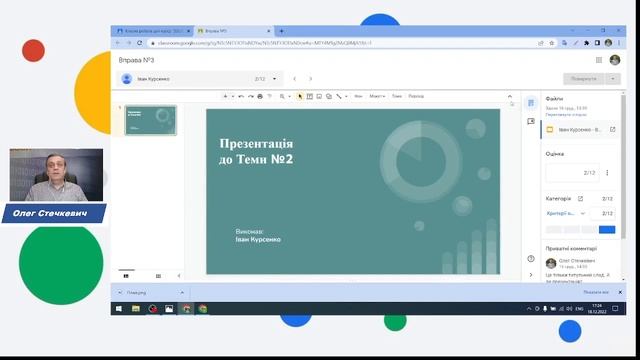Open the notification center in taskbar
Viewport: 640px width, 360px height.
tap(615, 309)
